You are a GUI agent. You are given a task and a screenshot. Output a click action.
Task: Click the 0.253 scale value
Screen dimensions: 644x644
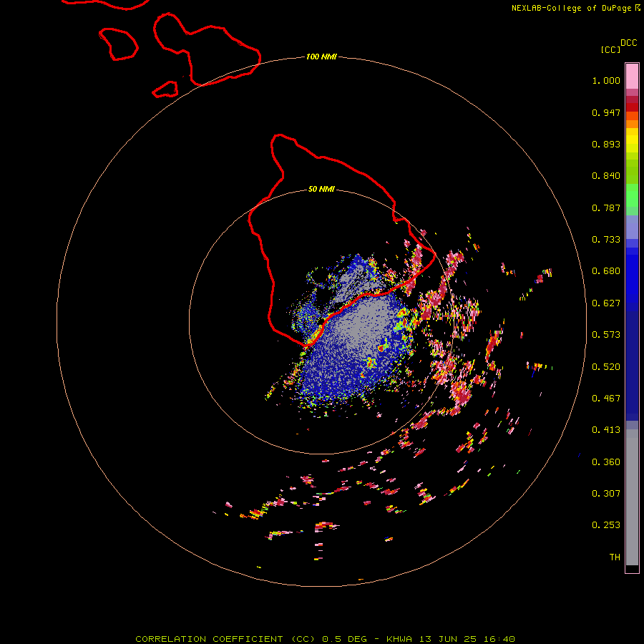pos(606,525)
